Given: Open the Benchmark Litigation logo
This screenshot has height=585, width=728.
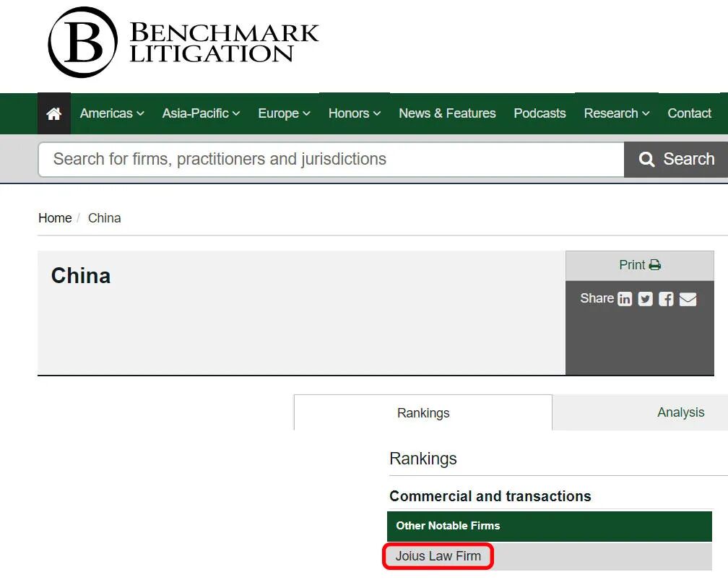Looking at the screenshot, I should (x=183, y=42).
